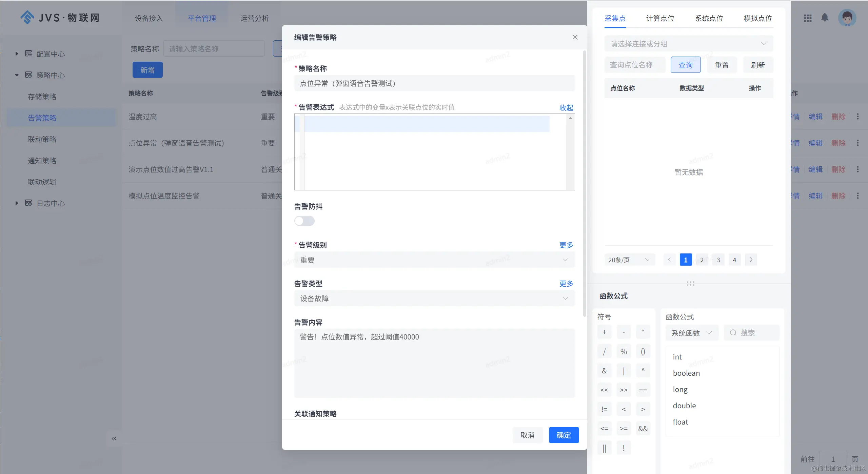Open the 告警级别 dropdown
The image size is (868, 474).
(x=434, y=260)
